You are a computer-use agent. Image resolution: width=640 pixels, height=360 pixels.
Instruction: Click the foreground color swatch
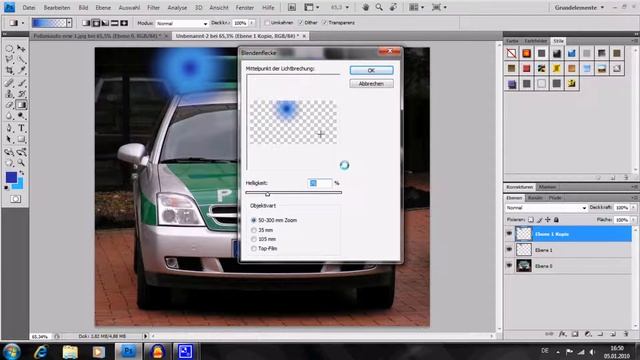11,177
